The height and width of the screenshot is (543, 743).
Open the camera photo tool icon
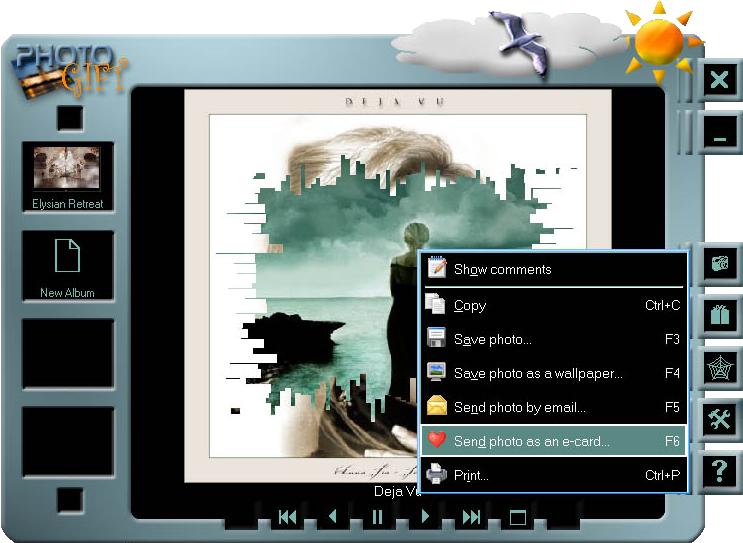[719, 263]
